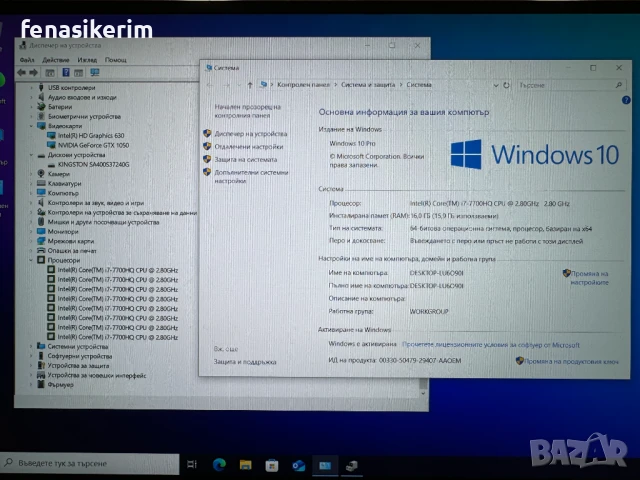
Task: Open File Explorer from the taskbar
Action: pyautogui.click(x=245, y=464)
